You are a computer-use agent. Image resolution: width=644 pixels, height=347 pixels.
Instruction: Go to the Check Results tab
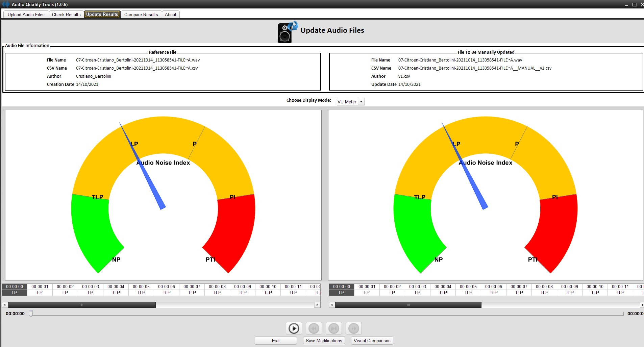pos(66,15)
